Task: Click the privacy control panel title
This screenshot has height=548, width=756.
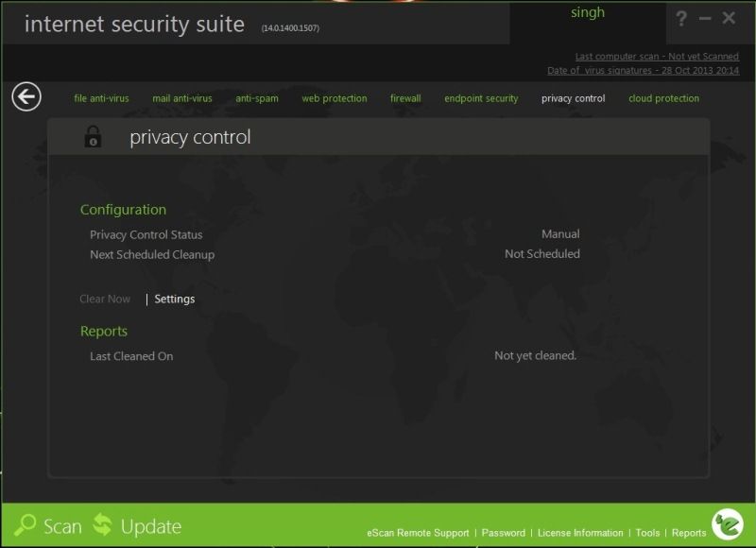Action: point(191,137)
